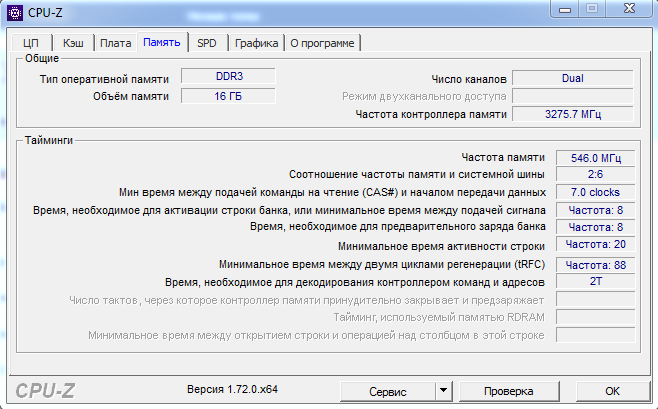
Task: Click the Версия 1.72.0.x64 text
Action: 232,389
